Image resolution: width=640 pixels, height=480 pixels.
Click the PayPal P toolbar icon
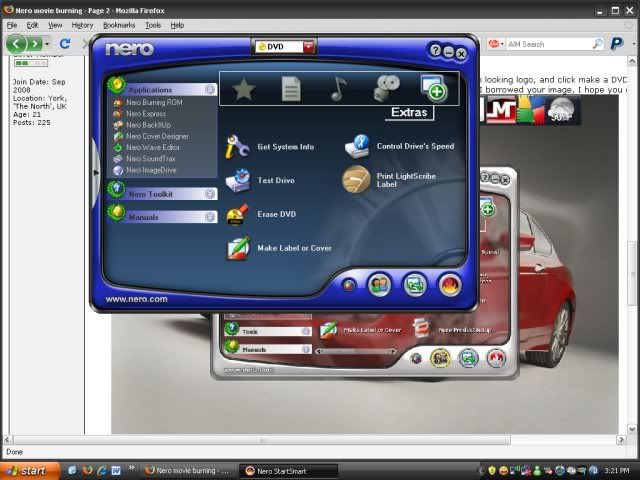pyautogui.click(x=617, y=44)
